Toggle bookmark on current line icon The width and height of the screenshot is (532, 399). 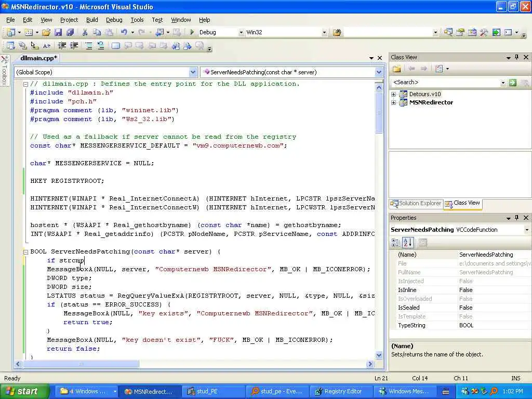(x=116, y=46)
